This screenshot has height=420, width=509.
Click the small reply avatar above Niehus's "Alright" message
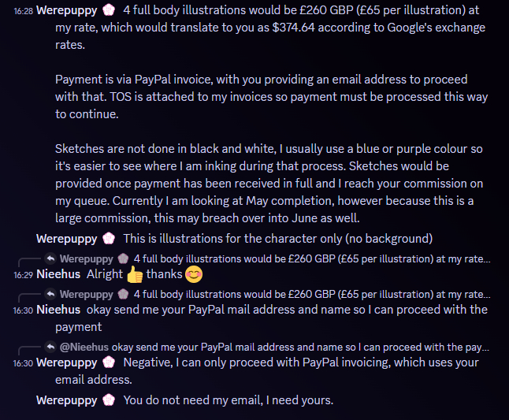coord(50,258)
